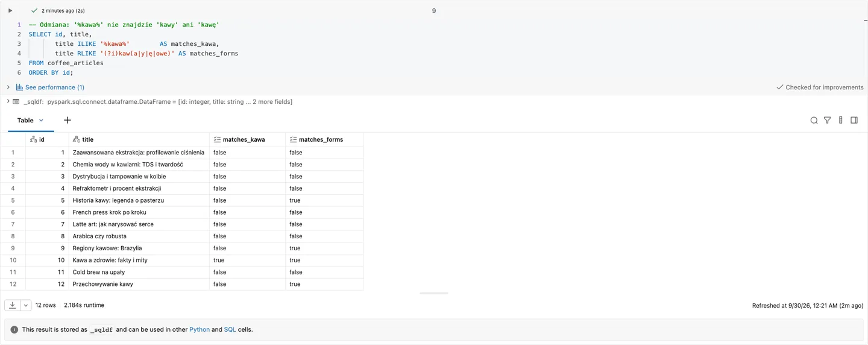Sort by the matches_kawa column header
The width and height of the screenshot is (868, 345).
[x=247, y=139]
